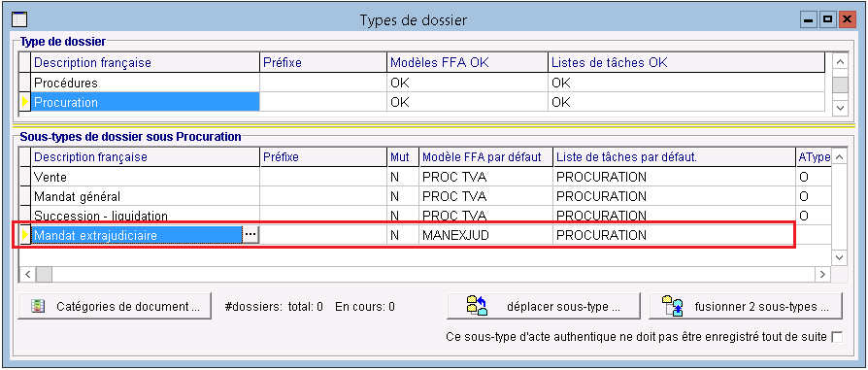
Task: Click the MANEXJUD model cell
Action: pos(486,235)
